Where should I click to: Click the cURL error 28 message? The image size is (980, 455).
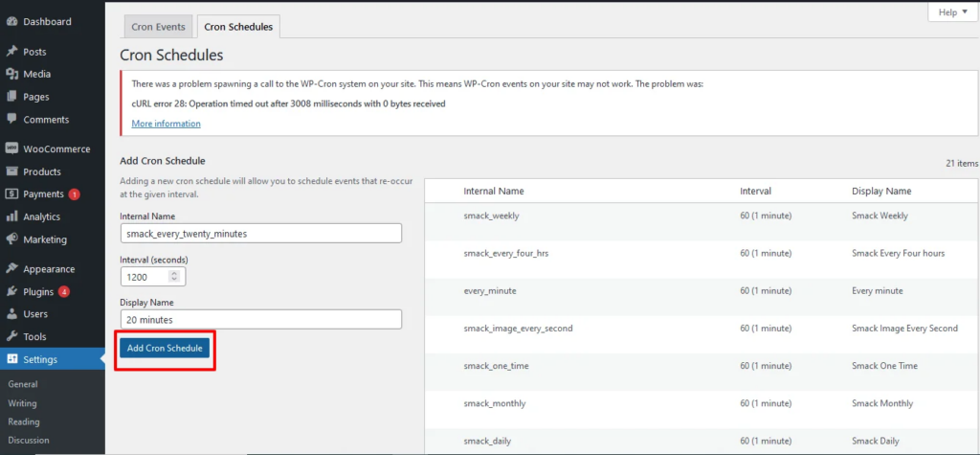pyautogui.click(x=288, y=103)
